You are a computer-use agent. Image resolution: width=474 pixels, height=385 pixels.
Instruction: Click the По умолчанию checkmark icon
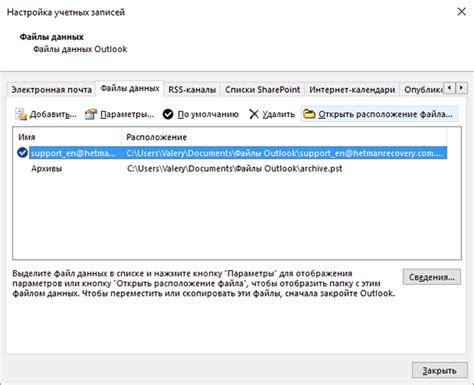(168, 114)
